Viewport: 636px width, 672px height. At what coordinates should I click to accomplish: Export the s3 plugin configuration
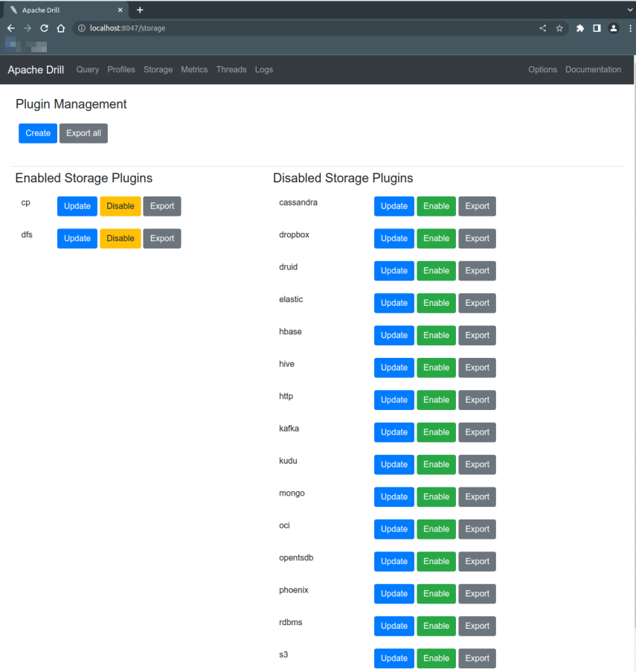[477, 658]
